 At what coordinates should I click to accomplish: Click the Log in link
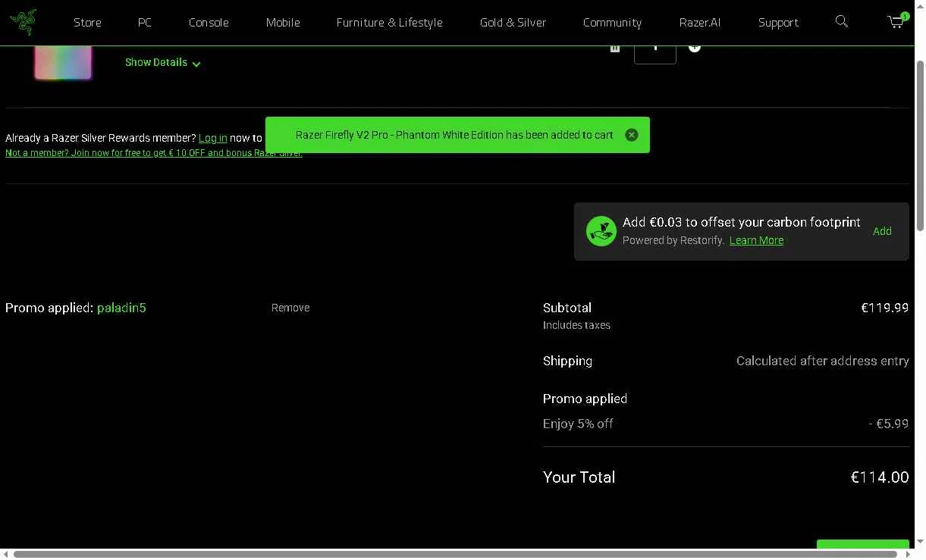click(x=213, y=138)
